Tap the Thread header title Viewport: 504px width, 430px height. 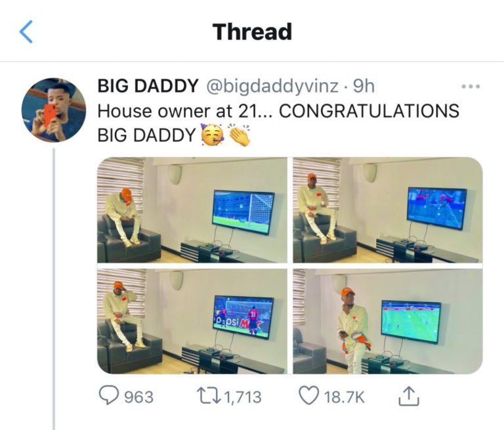click(252, 32)
